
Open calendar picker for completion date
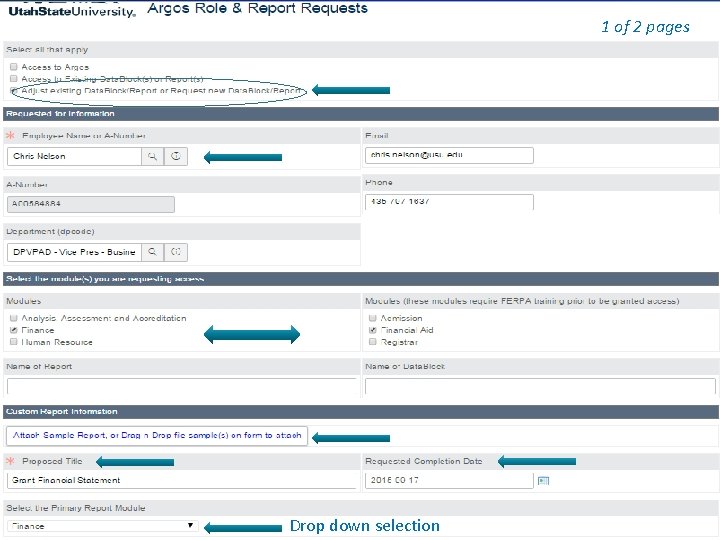click(x=543, y=480)
